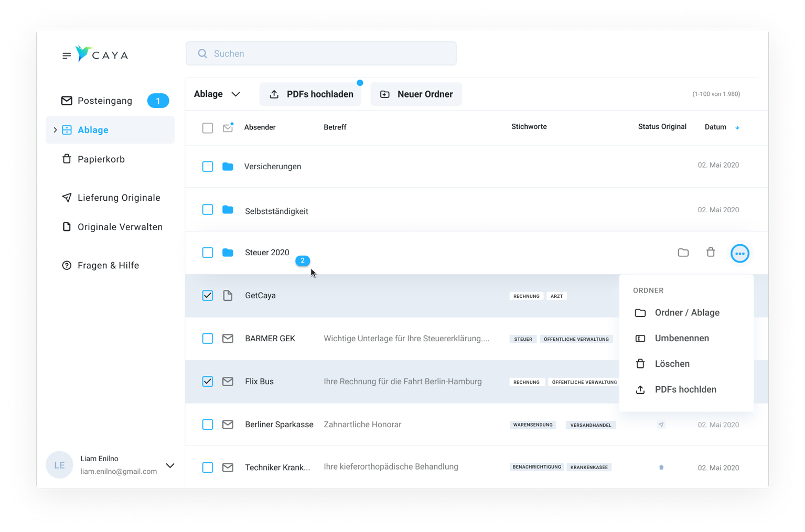This screenshot has height=532, width=805.
Task: Expand the Ablage tree chevron in the sidebar
Action: [x=55, y=130]
